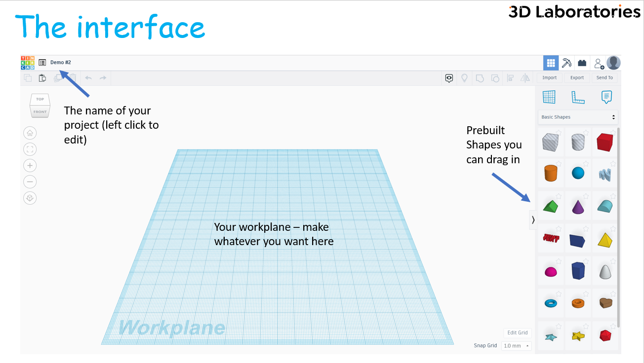This screenshot has height=363, width=644.
Task: Open the Workplane tool in shapes panel
Action: click(x=549, y=97)
